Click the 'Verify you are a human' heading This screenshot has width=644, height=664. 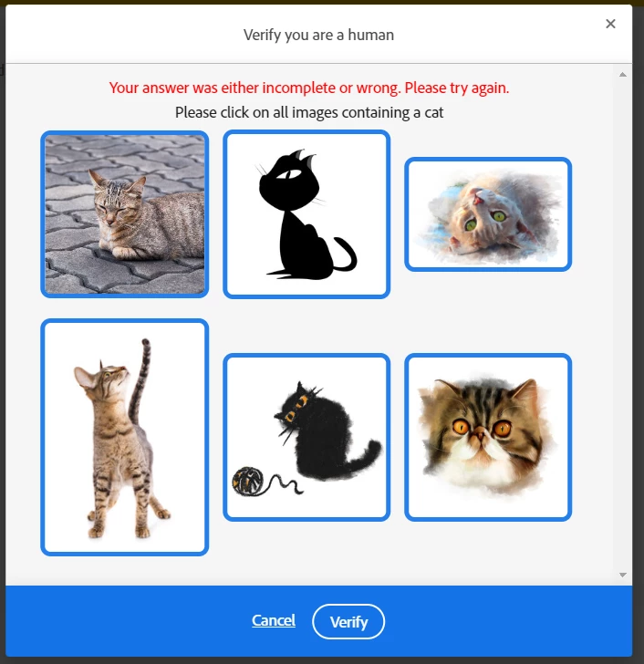click(318, 35)
